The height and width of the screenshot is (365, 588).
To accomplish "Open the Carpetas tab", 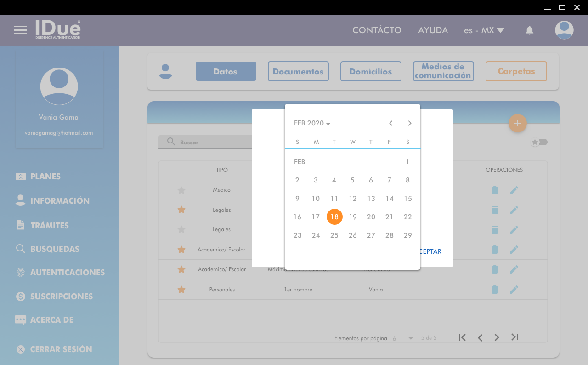I will click(x=516, y=71).
